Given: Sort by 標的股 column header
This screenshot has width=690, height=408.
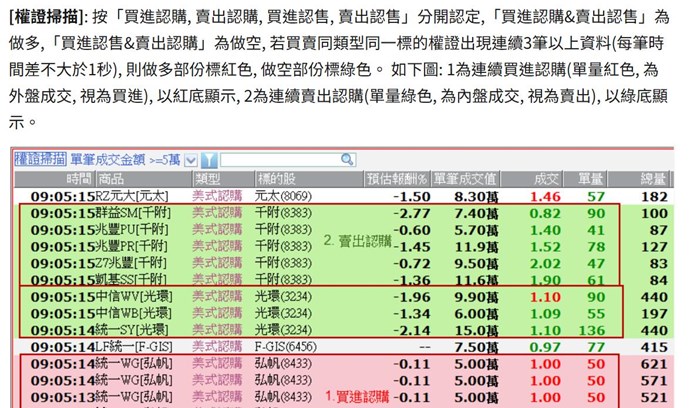Looking at the screenshot, I should (x=309, y=179).
